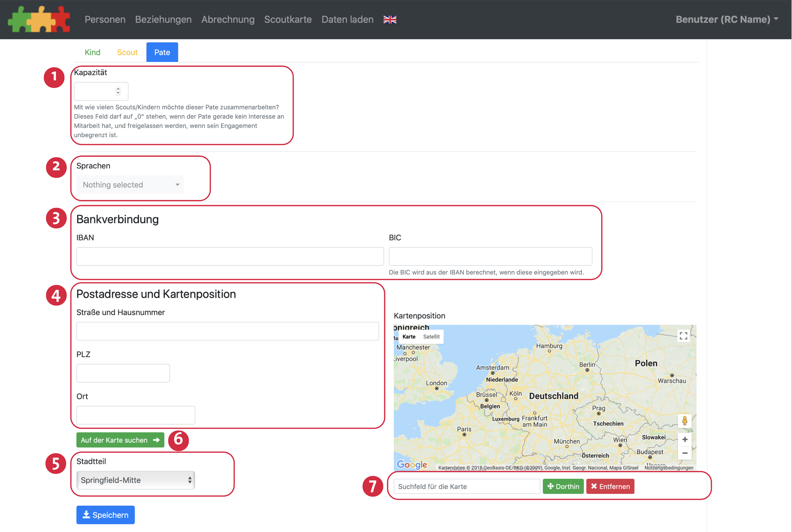
Task: Switch language via the UK flag icon
Action: point(389,20)
